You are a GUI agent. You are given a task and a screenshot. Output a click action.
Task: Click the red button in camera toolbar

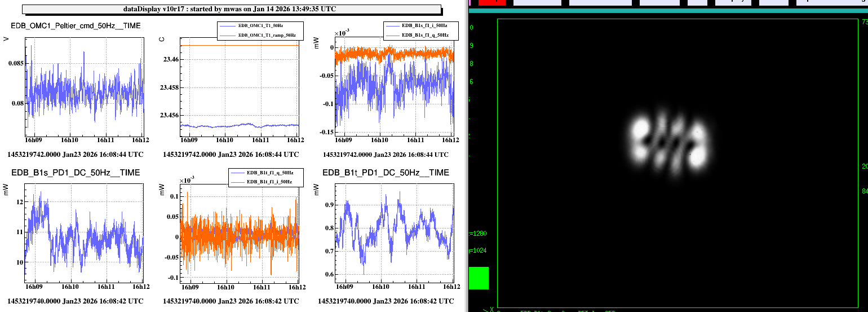pos(491,2)
